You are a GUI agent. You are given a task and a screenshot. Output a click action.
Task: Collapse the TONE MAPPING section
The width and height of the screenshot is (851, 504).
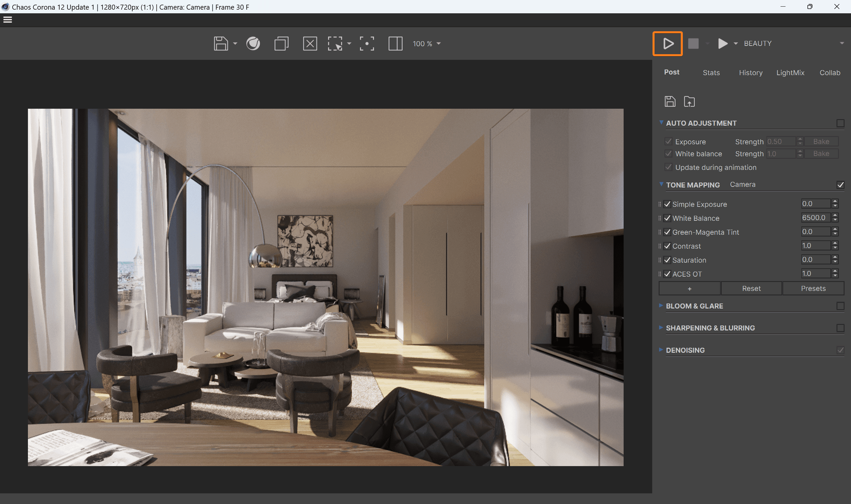coord(661,185)
